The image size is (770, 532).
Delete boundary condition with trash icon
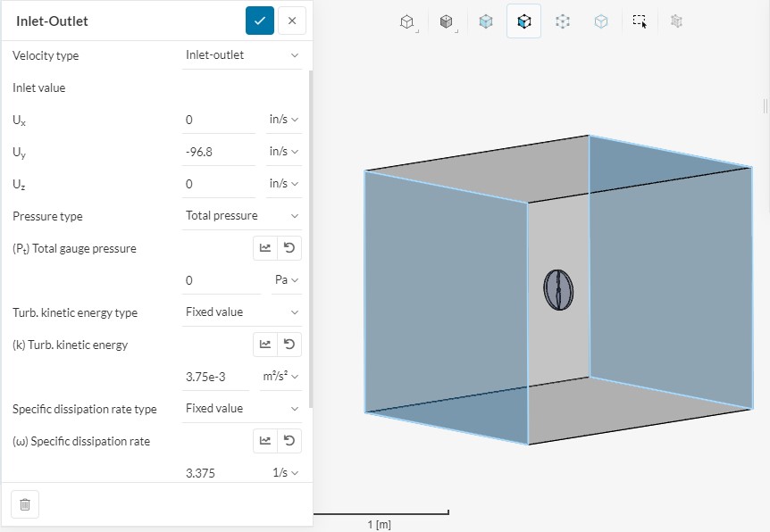tap(25, 504)
